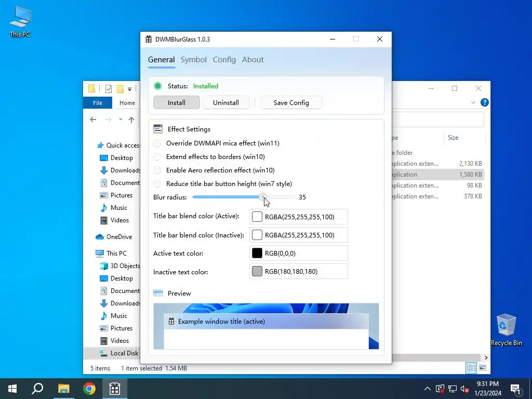Open the Customize Quick Access Toolbar dropdown
Image resolution: width=532 pixels, height=399 pixels.
[x=129, y=89]
